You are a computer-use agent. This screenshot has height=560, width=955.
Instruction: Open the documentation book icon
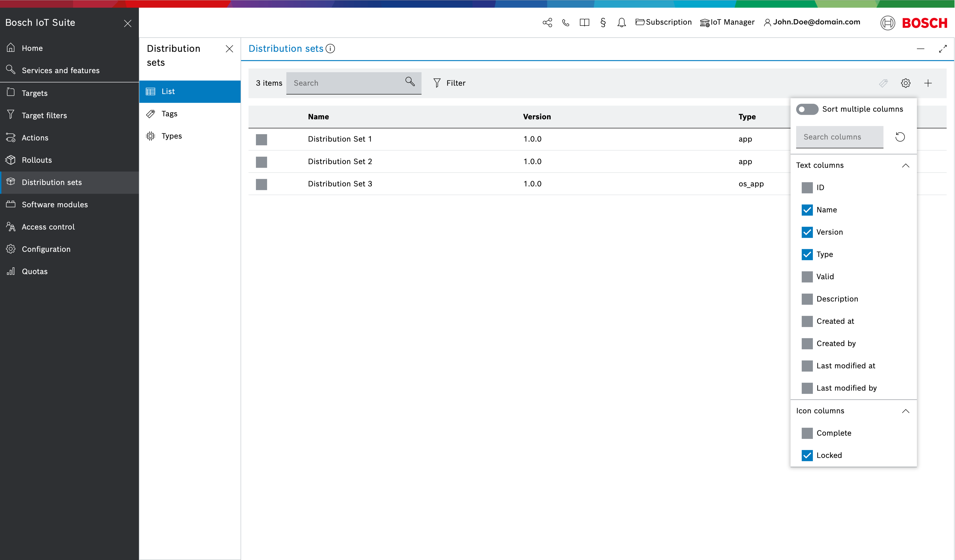click(x=584, y=22)
